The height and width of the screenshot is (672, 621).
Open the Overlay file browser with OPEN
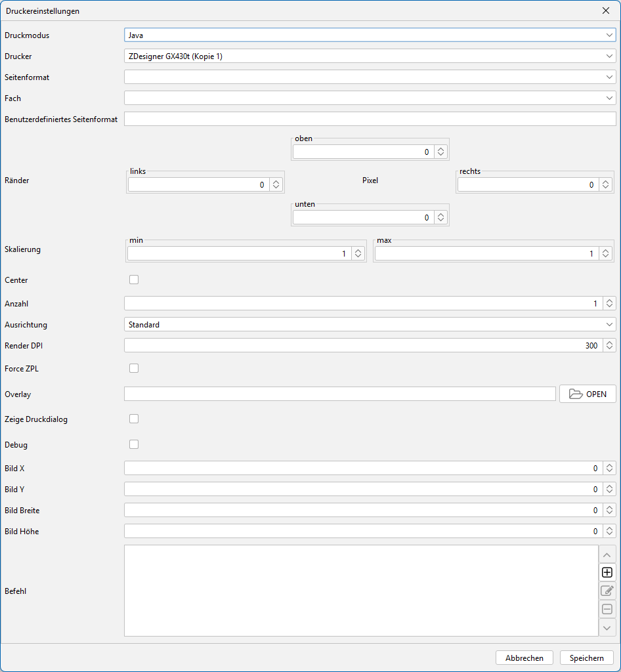tap(588, 394)
